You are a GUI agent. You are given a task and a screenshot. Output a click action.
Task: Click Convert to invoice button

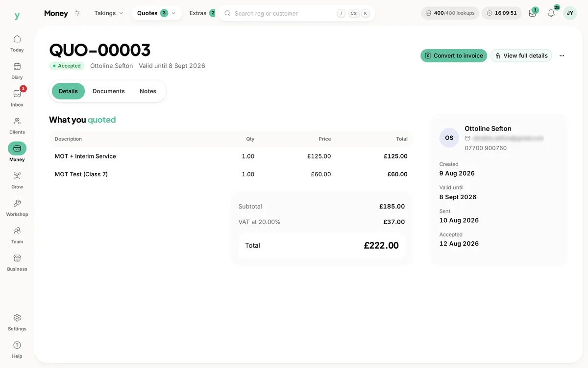pos(454,56)
